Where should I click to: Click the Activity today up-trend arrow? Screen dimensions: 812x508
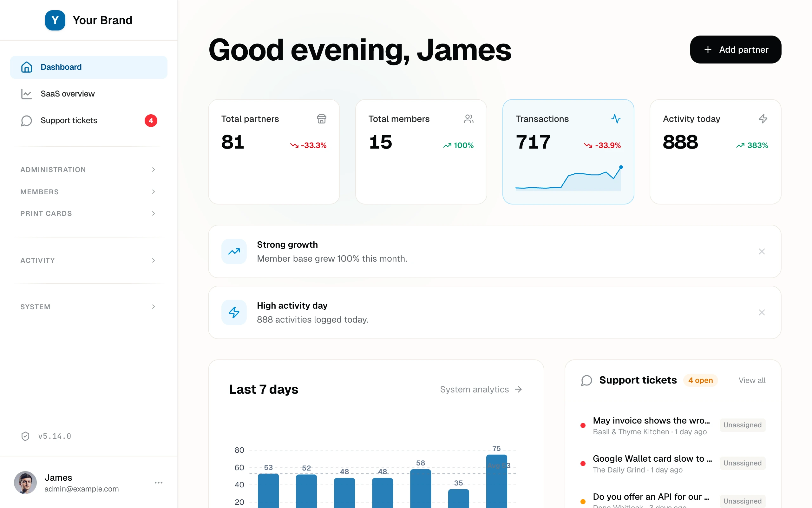pos(740,145)
